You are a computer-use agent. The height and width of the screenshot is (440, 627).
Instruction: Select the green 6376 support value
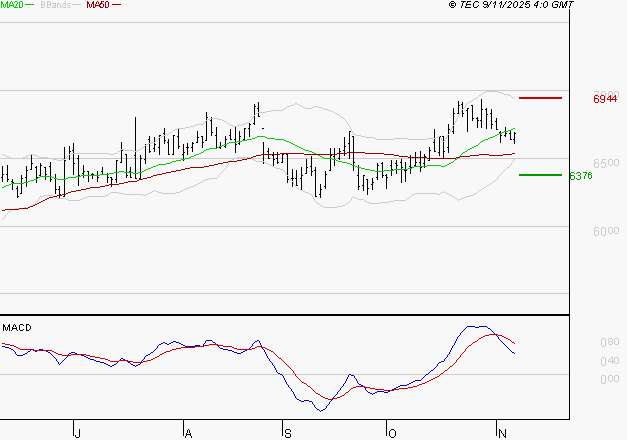coord(580,176)
